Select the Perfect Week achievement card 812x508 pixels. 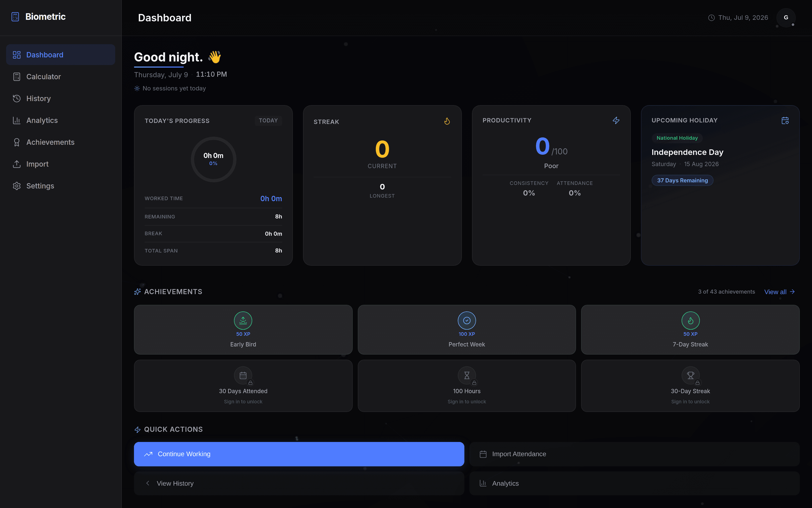pyautogui.click(x=467, y=330)
